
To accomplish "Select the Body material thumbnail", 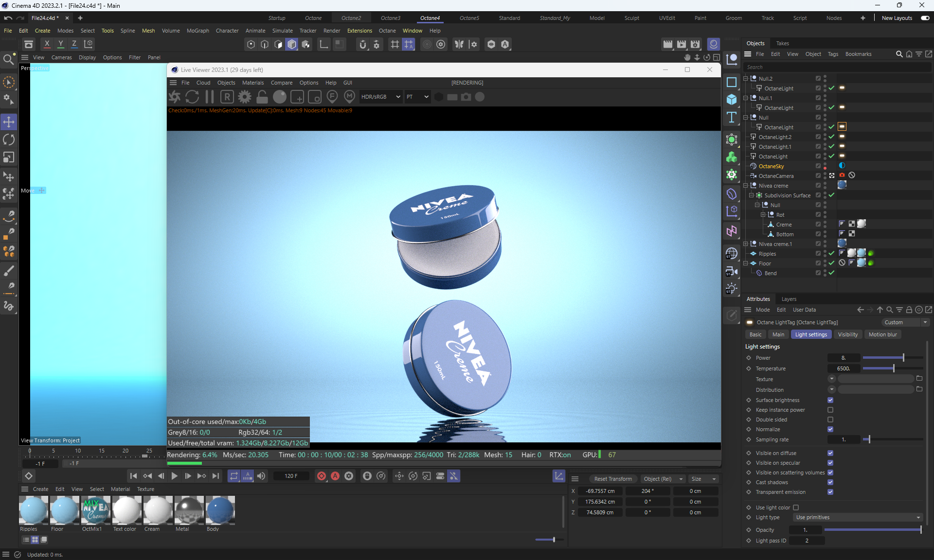I will coord(220,510).
